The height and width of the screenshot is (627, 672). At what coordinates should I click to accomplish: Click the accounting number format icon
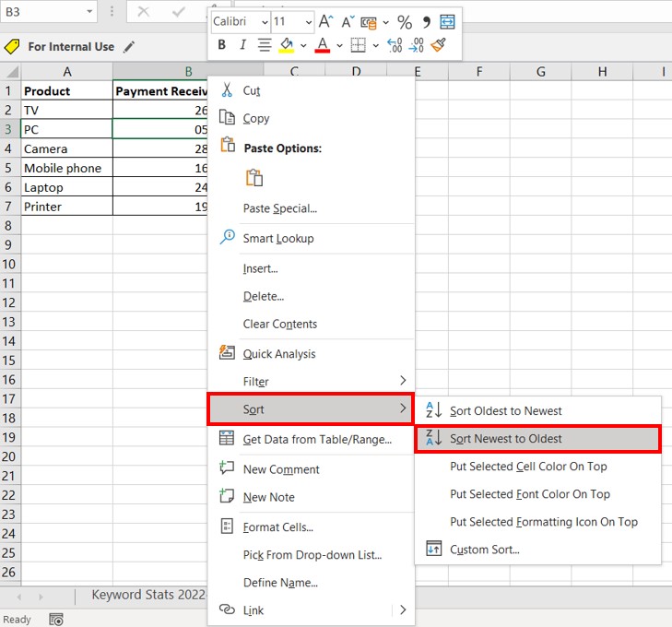point(369,22)
